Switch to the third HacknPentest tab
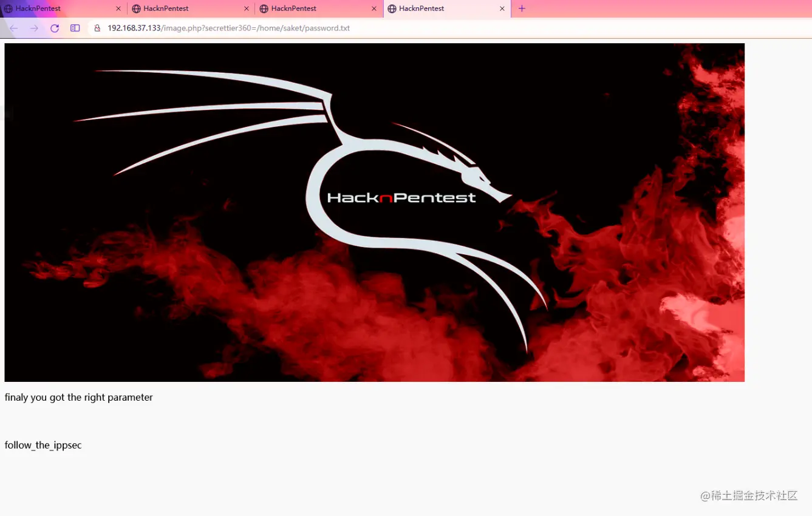The height and width of the screenshot is (516, 812). (319, 8)
